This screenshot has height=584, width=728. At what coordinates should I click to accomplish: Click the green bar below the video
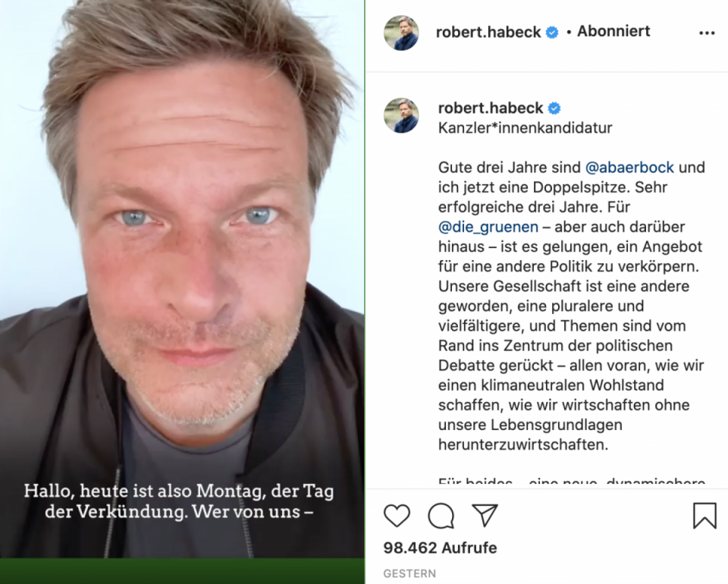coord(182,571)
